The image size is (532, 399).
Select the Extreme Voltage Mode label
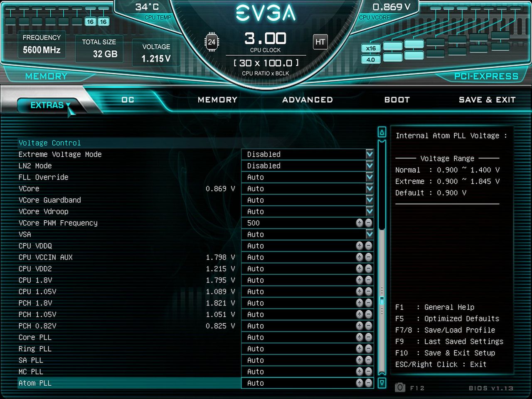[60, 154]
